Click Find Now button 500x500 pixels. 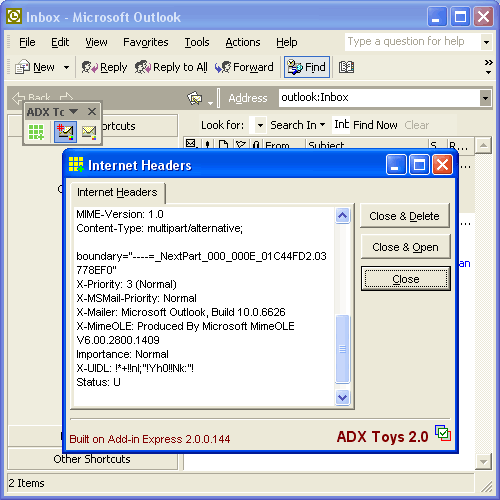point(375,125)
